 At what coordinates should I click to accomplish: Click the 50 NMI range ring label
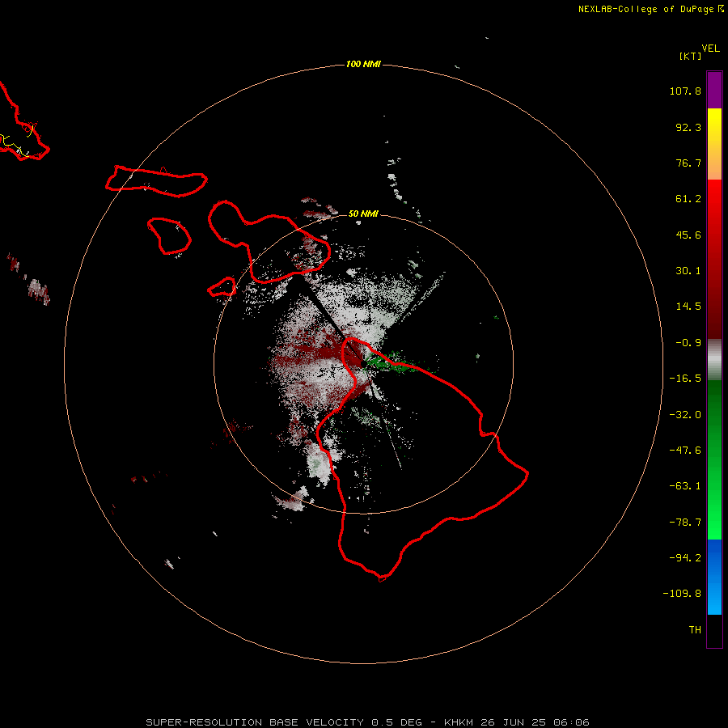tap(363, 214)
